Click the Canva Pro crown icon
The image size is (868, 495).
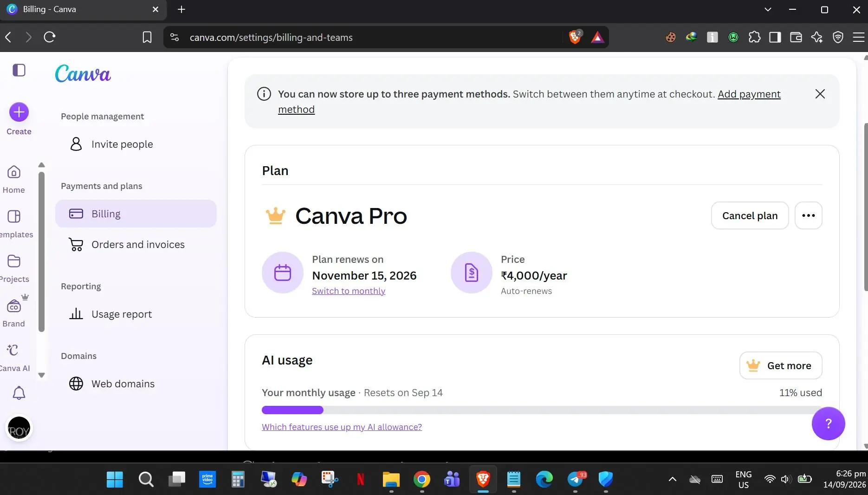[x=275, y=216]
